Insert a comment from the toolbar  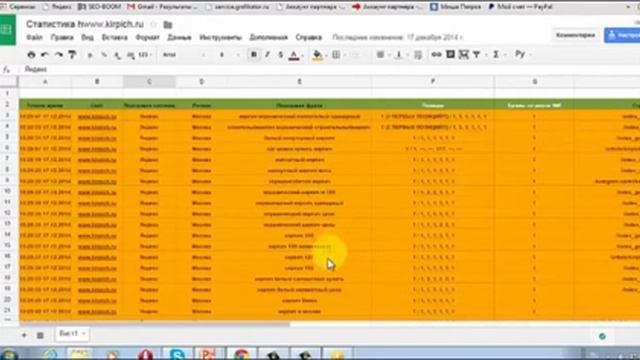click(x=450, y=54)
